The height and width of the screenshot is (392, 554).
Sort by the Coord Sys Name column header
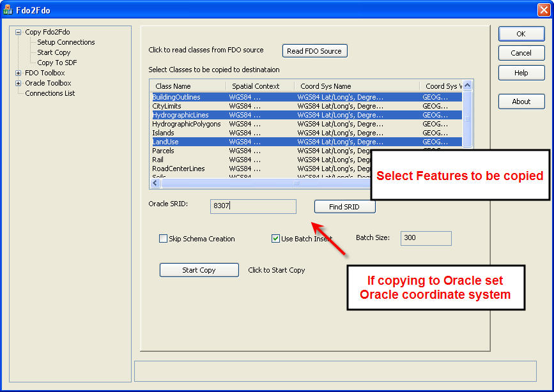click(x=357, y=86)
